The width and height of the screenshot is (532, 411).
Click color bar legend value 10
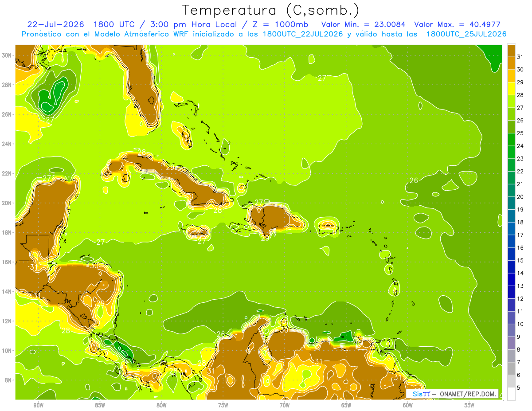click(x=520, y=324)
